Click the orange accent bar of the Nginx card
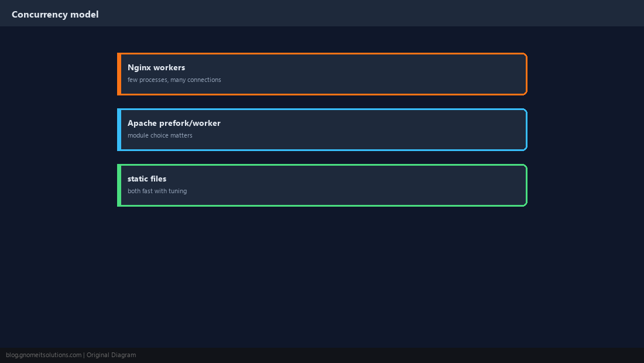The image size is (644, 363). [x=119, y=74]
